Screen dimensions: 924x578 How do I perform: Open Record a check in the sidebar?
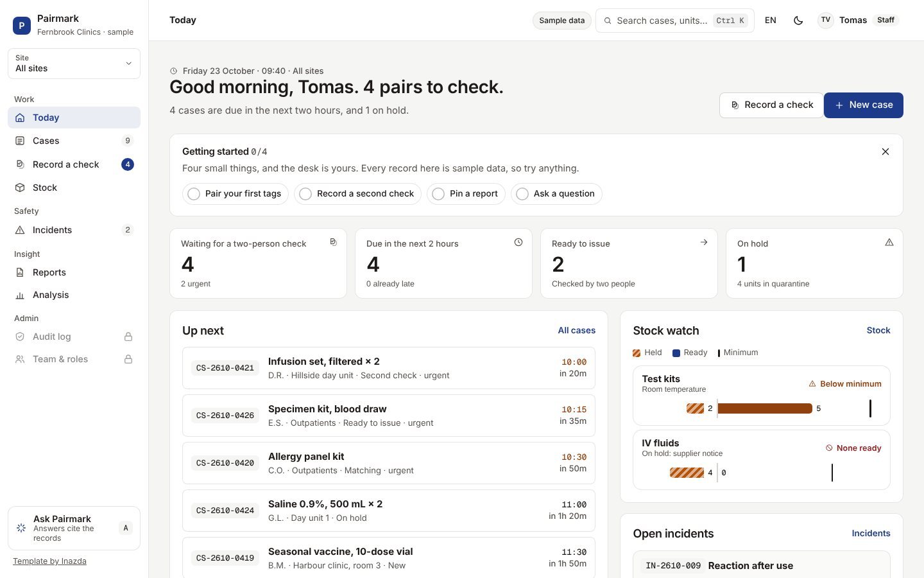pyautogui.click(x=74, y=164)
